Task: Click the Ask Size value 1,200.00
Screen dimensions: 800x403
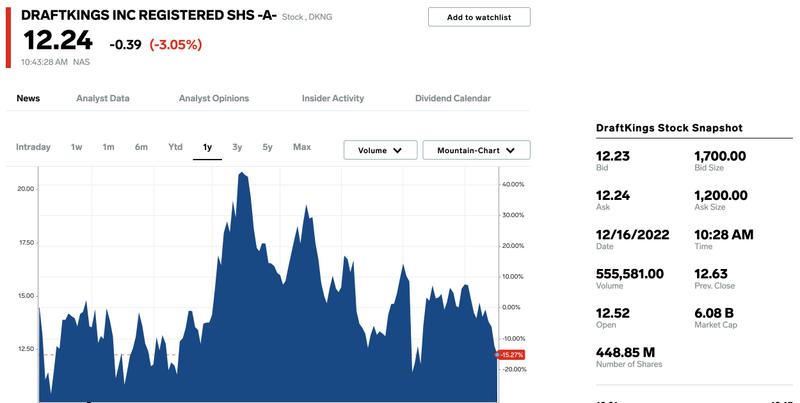Action: click(x=721, y=195)
